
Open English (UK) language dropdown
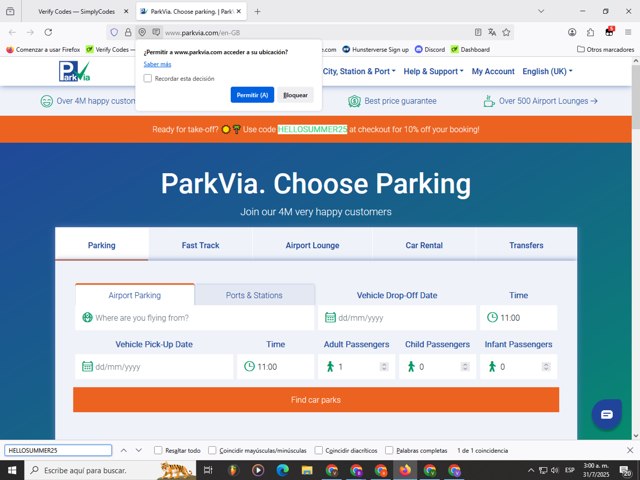coord(547,71)
